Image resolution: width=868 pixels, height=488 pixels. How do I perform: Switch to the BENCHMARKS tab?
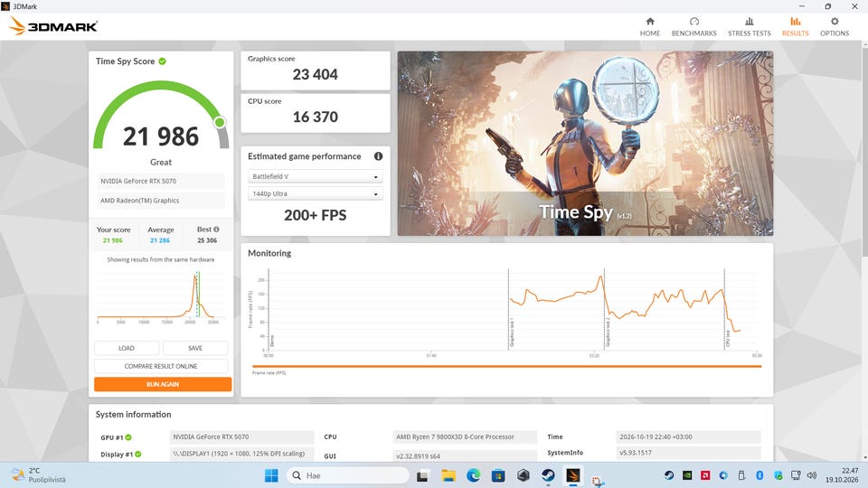(693, 26)
